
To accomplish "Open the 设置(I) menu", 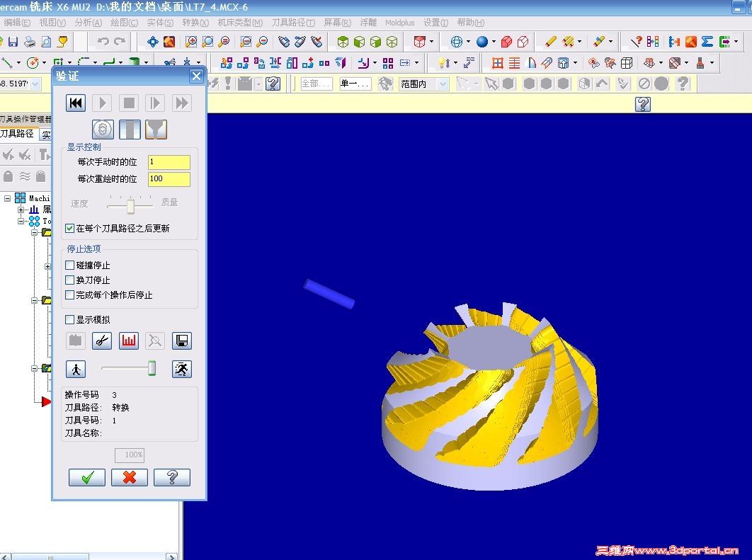I will [435, 23].
